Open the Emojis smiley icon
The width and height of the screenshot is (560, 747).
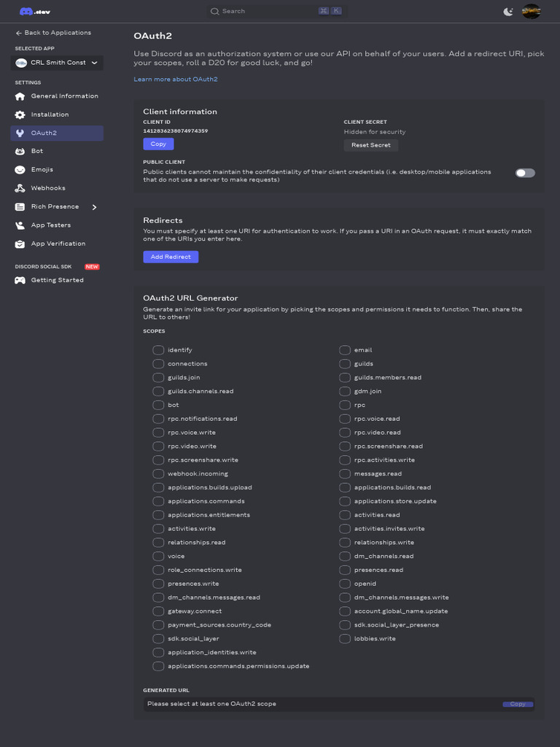(x=20, y=170)
